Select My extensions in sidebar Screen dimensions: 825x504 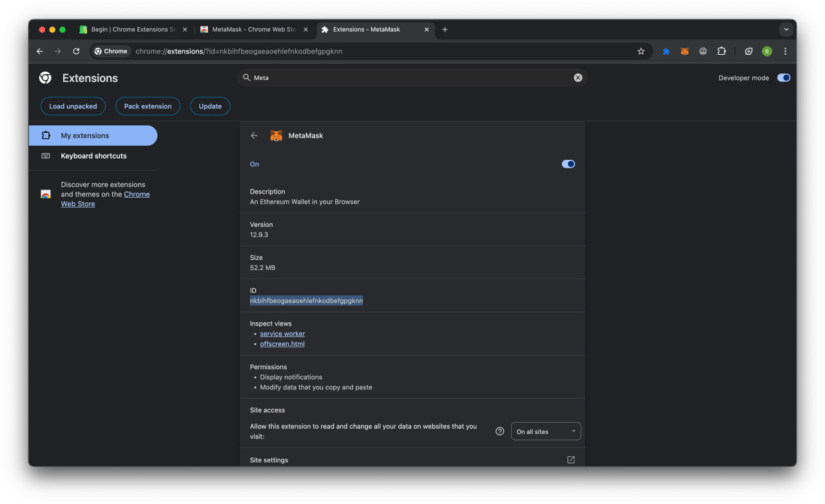pyautogui.click(x=93, y=135)
